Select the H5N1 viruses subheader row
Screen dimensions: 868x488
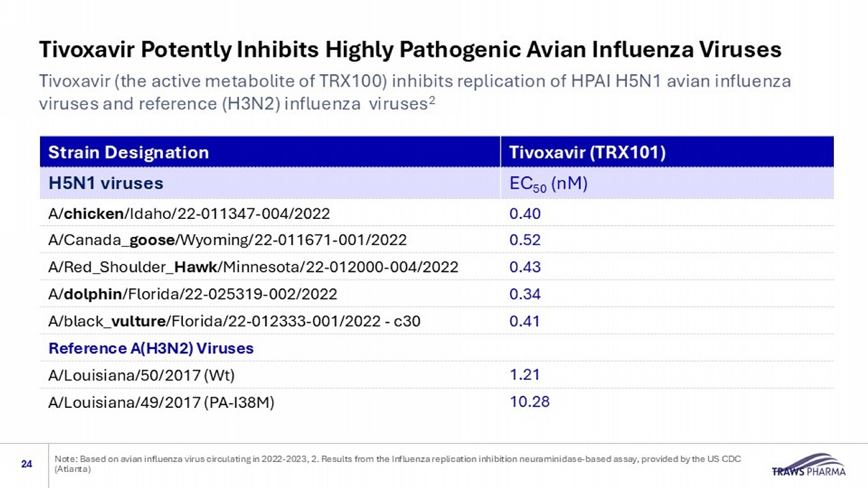[x=106, y=183]
